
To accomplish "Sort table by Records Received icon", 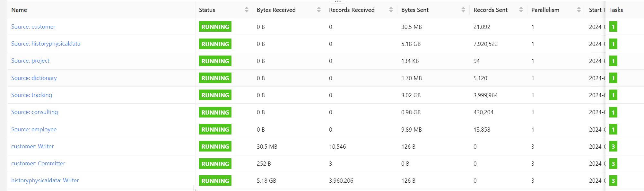I will tap(391, 10).
